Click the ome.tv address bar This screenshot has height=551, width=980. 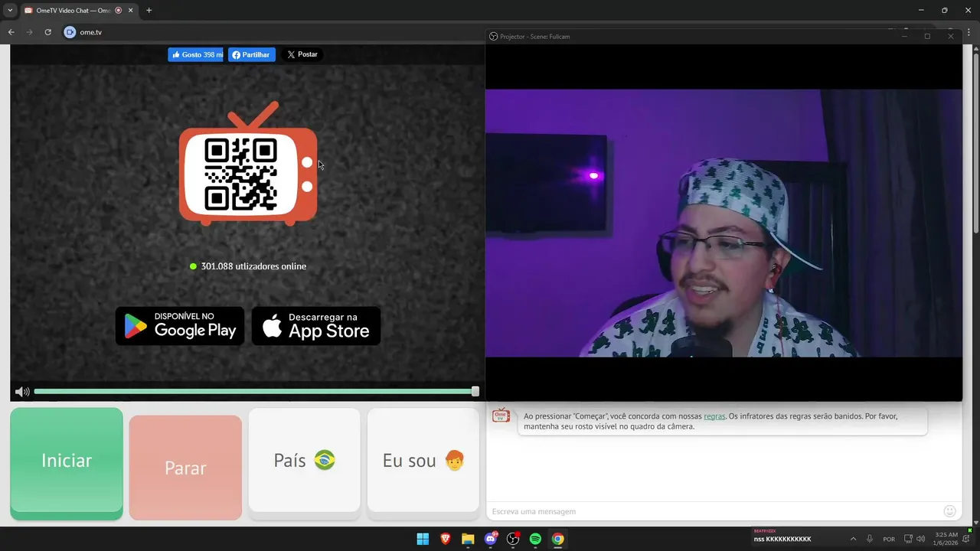click(x=276, y=32)
